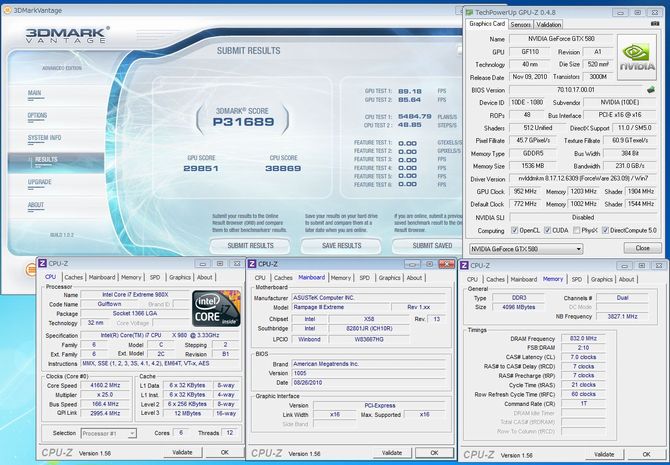
Task: Open the Options section in 3DMark Vantage
Action: [x=37, y=115]
